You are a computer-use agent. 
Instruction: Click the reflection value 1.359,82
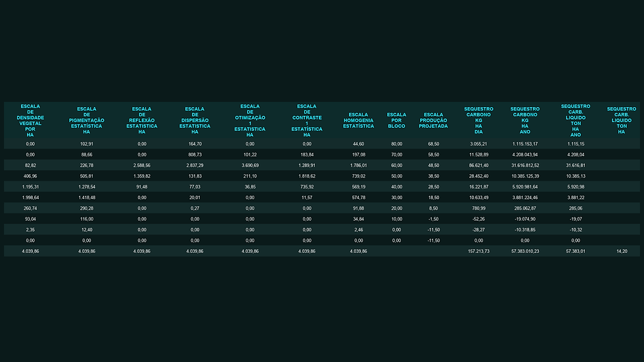pos(142,176)
